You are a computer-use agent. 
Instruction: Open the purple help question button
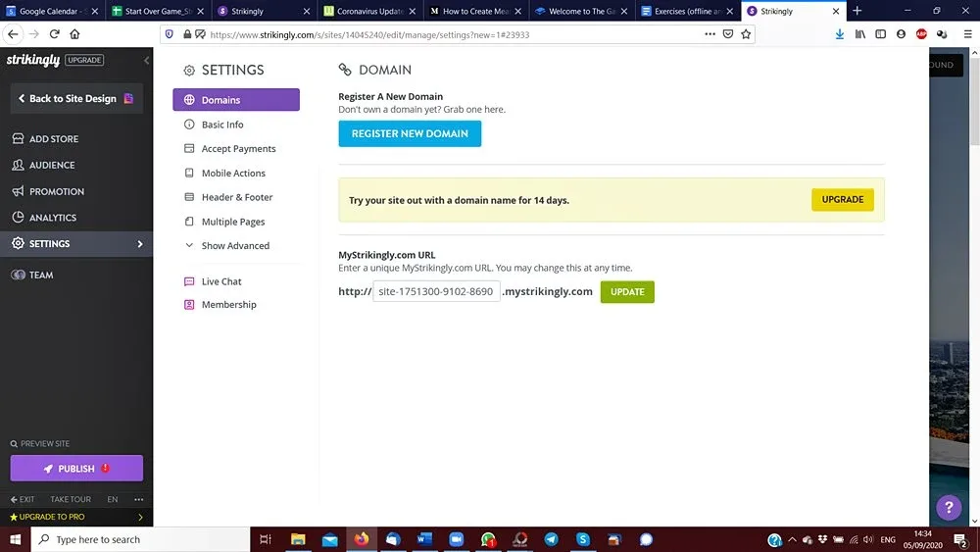pos(948,507)
